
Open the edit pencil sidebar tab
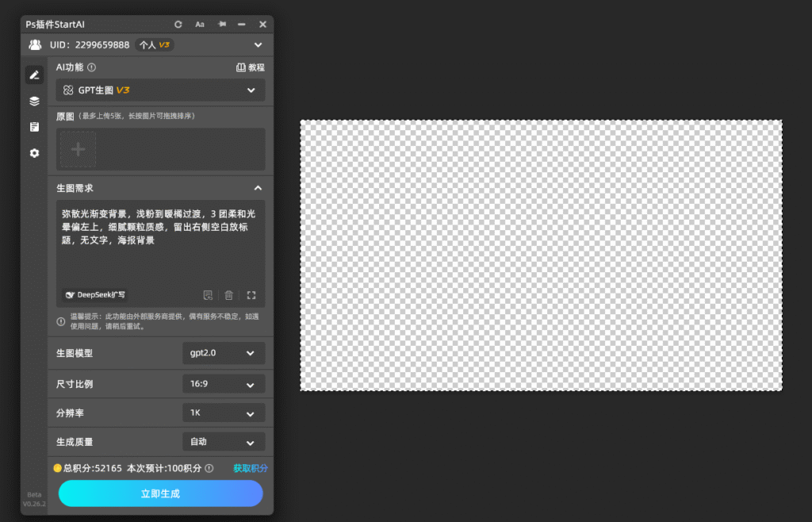(34, 75)
